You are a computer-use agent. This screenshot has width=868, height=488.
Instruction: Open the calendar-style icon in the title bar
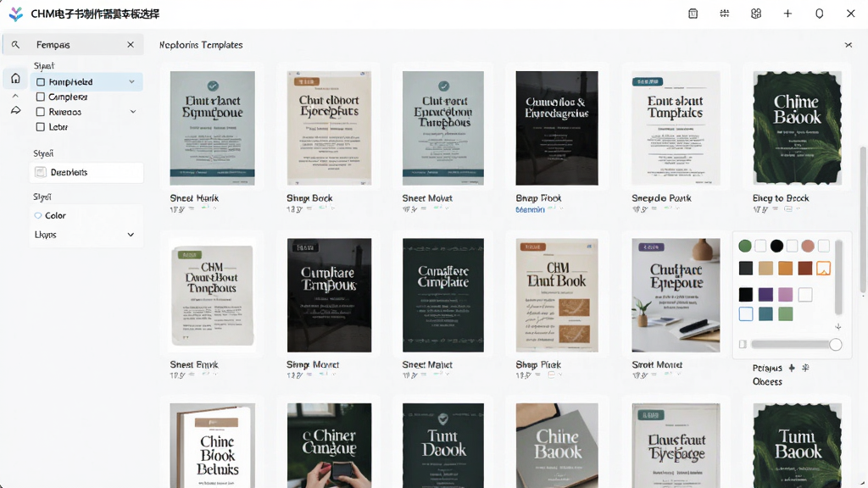693,14
